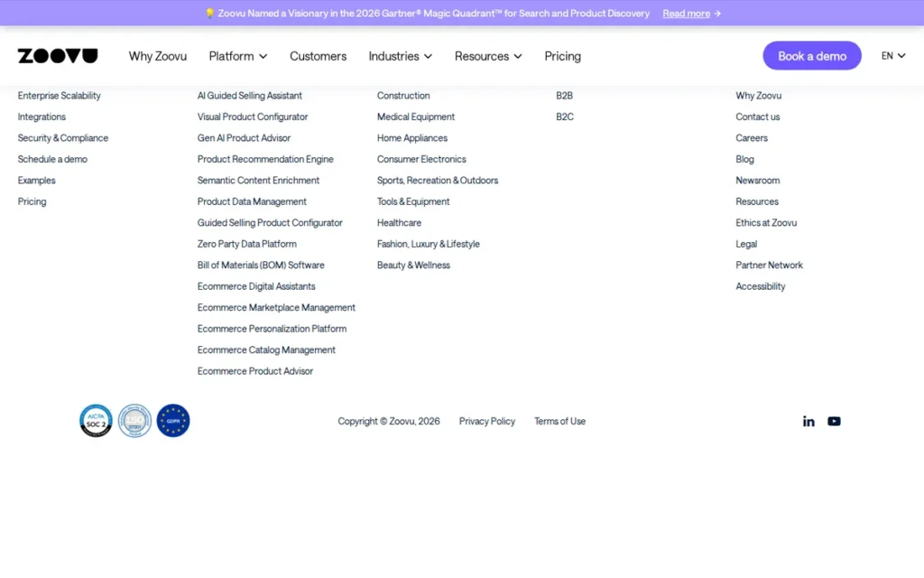The height and width of the screenshot is (578, 924).
Task: Go to Zoovu home via logo
Action: [58, 55]
